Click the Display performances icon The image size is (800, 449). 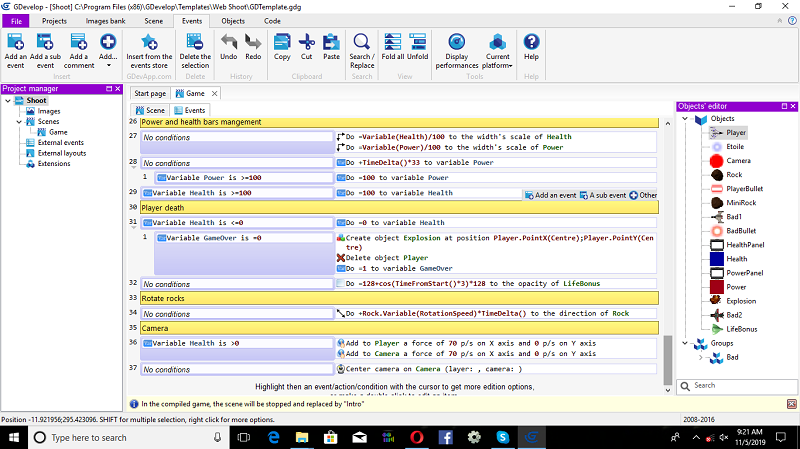457,42
